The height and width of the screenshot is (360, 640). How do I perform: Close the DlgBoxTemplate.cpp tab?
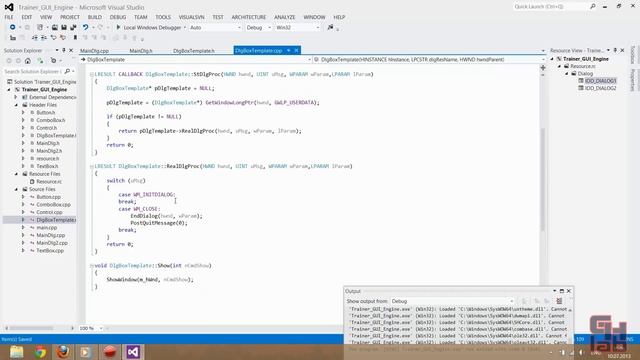296,50
